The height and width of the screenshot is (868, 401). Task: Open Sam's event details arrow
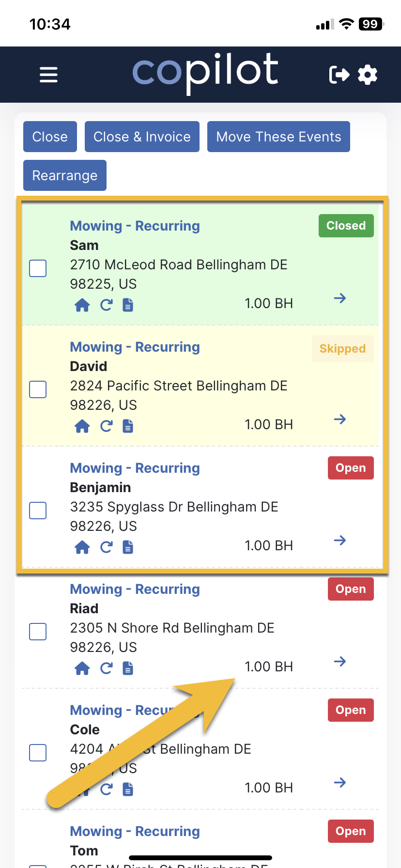[x=340, y=298]
